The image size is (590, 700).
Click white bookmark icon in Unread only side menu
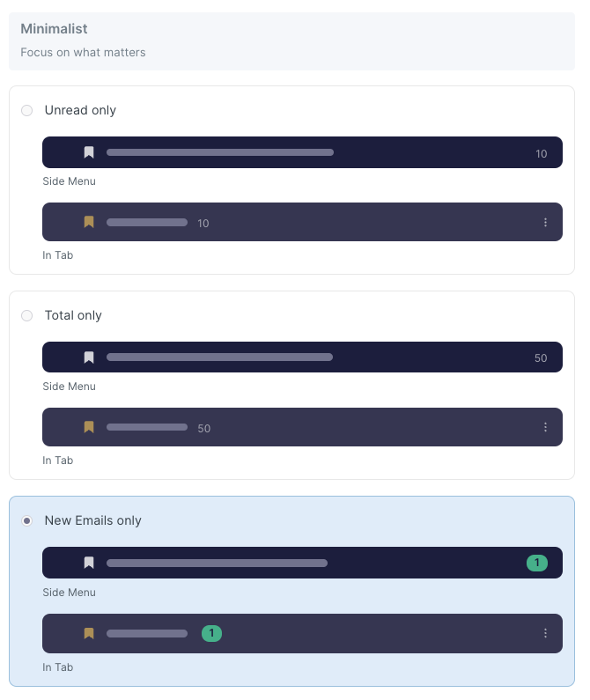click(89, 152)
